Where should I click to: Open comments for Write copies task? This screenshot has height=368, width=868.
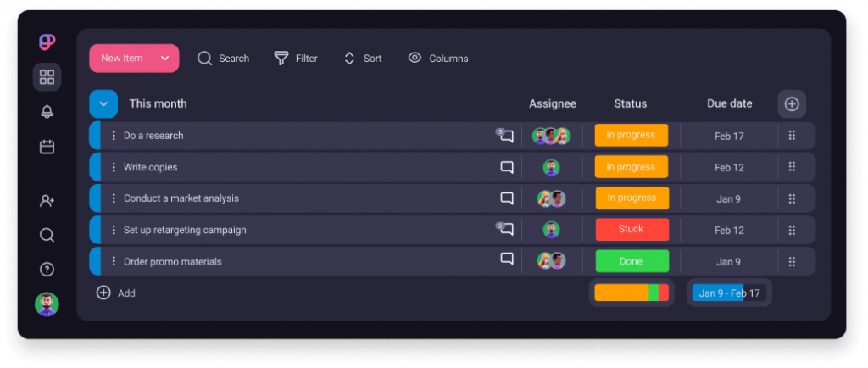coord(507,167)
